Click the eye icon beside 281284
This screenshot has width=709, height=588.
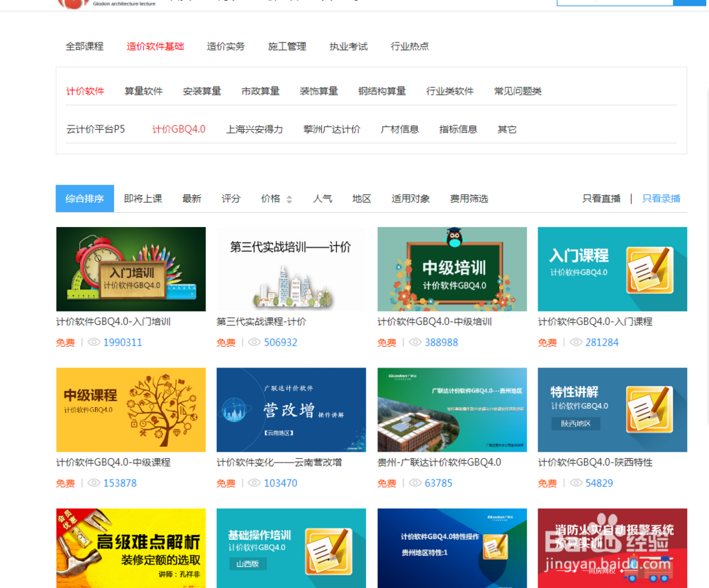tap(576, 342)
